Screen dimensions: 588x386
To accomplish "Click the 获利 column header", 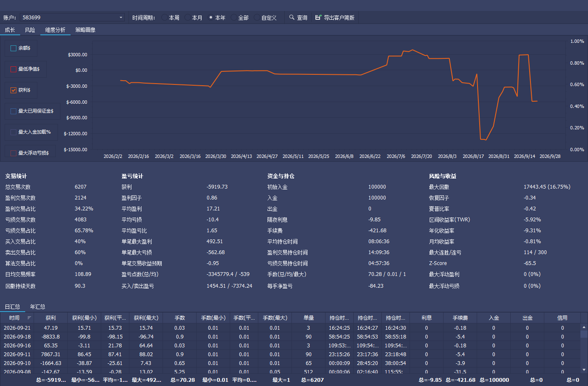I will (x=50, y=318).
